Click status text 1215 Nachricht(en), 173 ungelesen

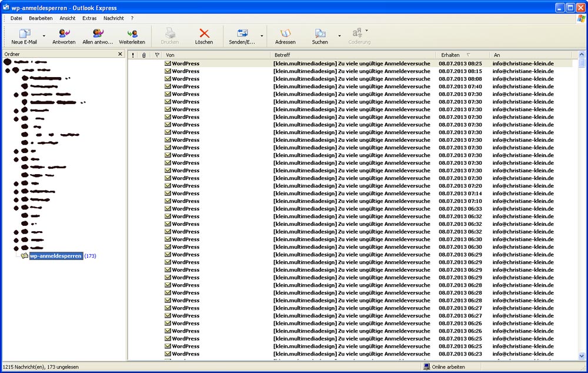(41, 367)
